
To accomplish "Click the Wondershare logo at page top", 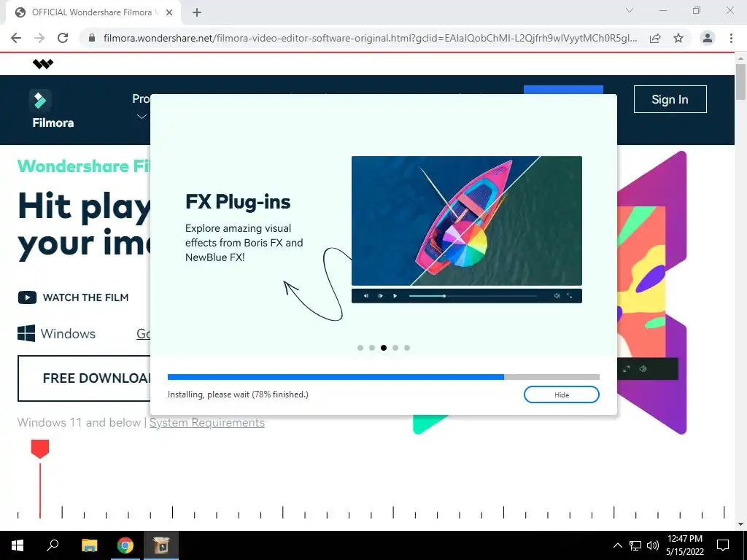I will tap(43, 64).
